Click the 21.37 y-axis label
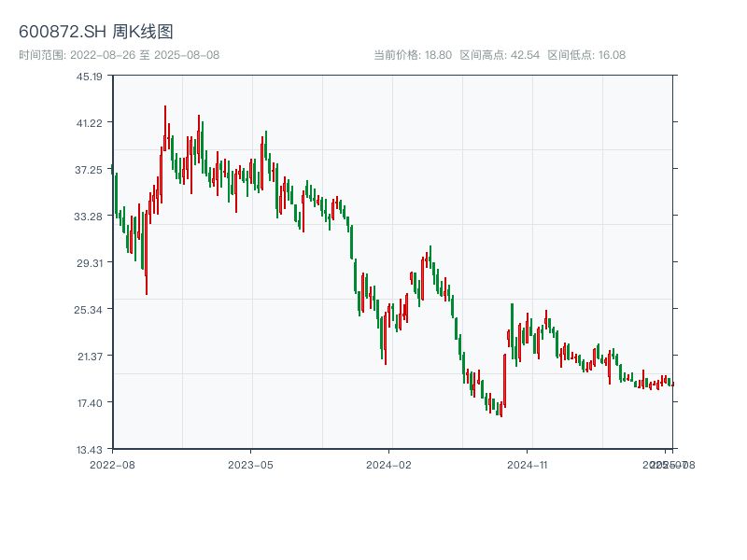747x560 pixels. pyautogui.click(x=90, y=357)
